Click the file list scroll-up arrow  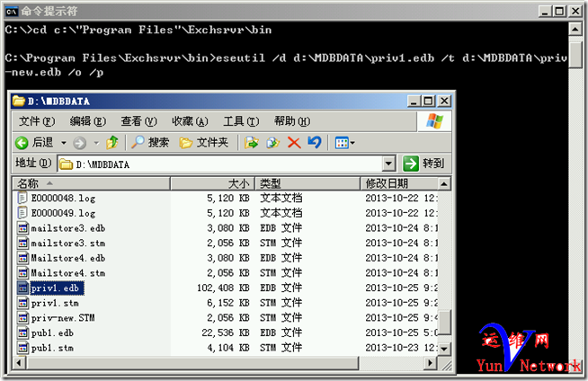pos(444,184)
